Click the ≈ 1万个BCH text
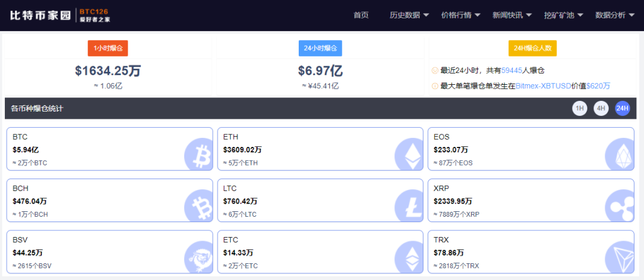 point(30,214)
